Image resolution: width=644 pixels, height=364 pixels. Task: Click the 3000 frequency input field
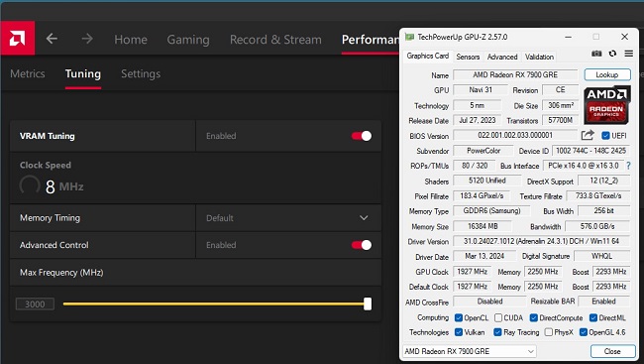35,303
